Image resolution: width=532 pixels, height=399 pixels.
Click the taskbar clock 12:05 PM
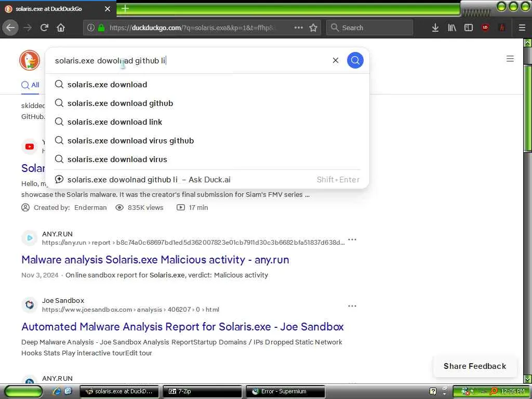click(513, 391)
